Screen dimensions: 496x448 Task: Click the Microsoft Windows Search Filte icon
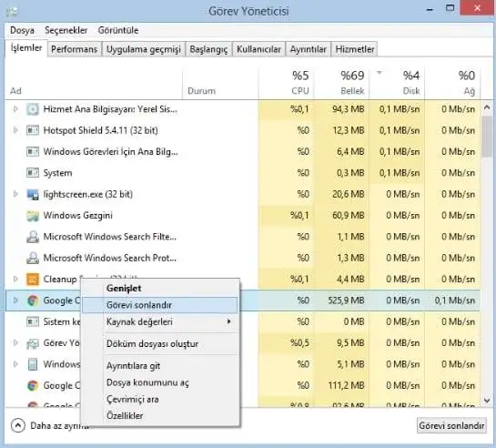[x=32, y=237]
